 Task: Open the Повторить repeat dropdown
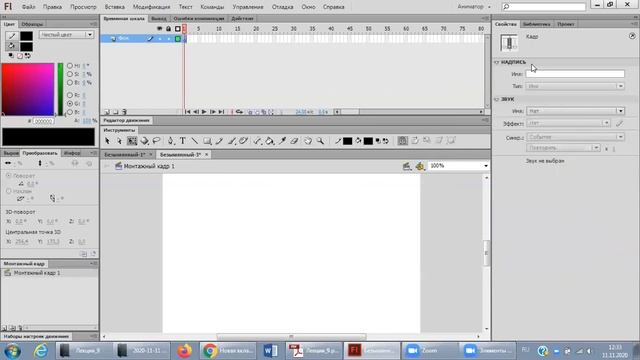coord(563,148)
